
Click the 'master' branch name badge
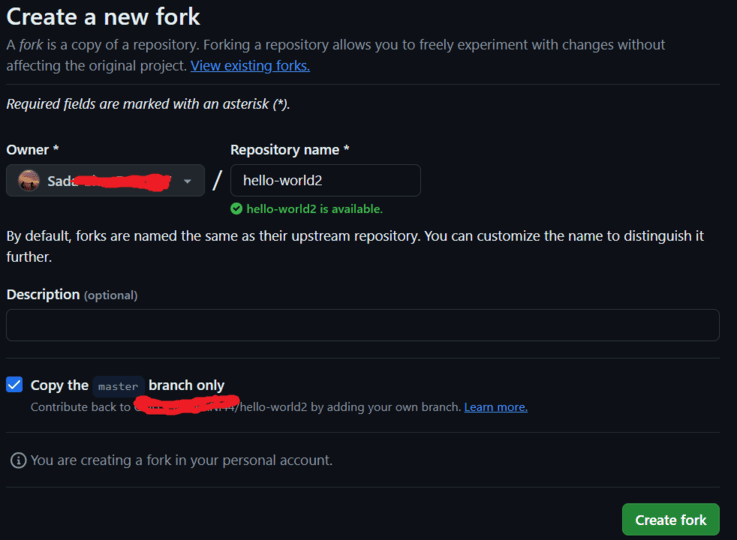pos(118,386)
